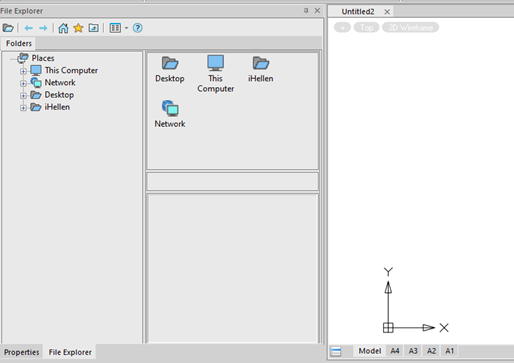Switch to the A3 layout tab
The height and width of the screenshot is (363, 514).
(x=413, y=351)
